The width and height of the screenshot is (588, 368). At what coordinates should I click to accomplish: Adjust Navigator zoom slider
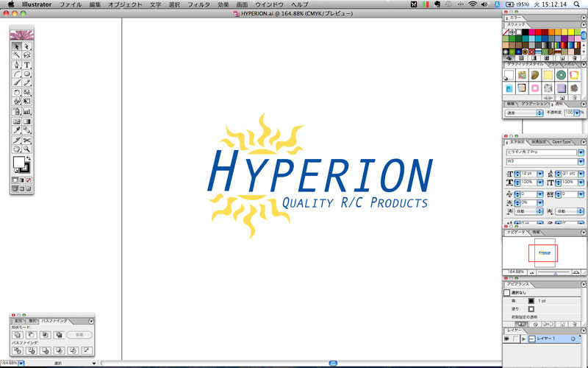pyautogui.click(x=555, y=272)
